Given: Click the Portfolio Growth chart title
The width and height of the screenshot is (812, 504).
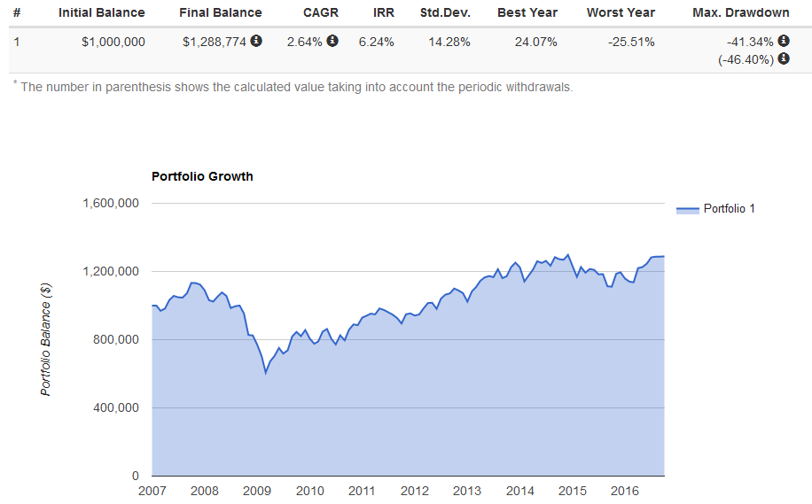Looking at the screenshot, I should click(x=202, y=176).
